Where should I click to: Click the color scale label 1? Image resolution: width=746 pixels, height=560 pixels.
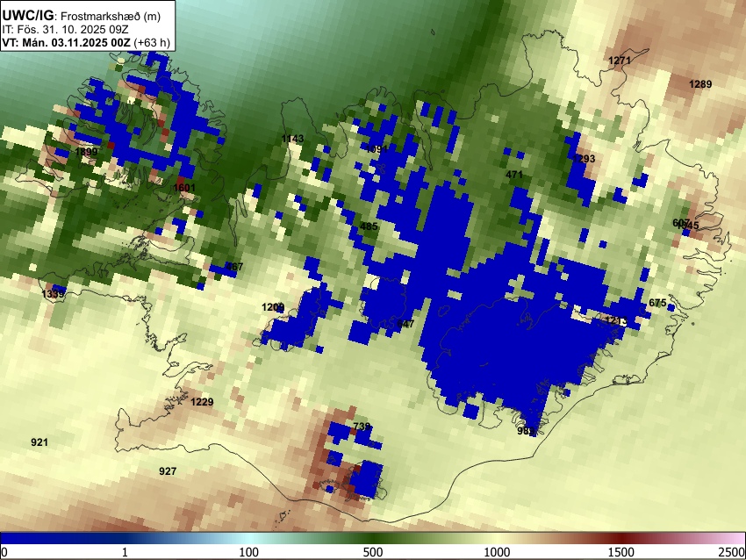(125, 552)
